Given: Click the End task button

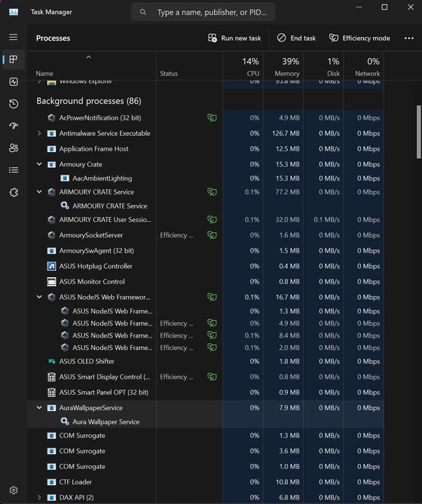Looking at the screenshot, I should coord(296,38).
